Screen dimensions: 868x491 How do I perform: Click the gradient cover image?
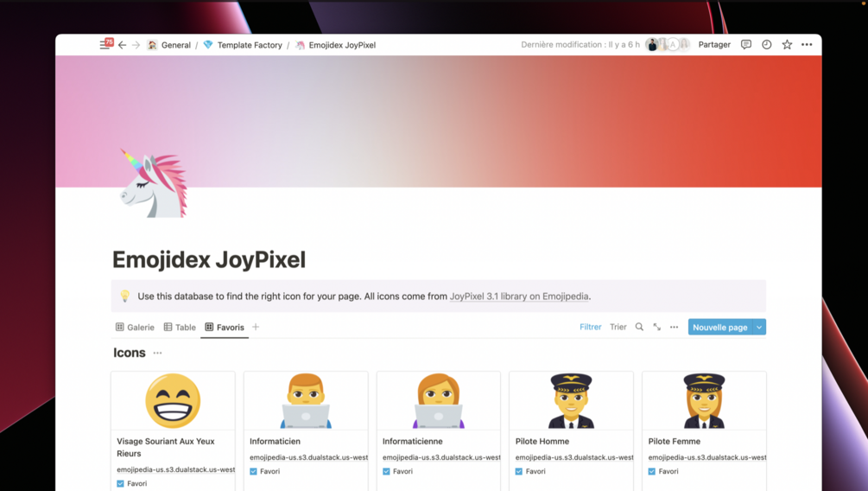coord(439,121)
